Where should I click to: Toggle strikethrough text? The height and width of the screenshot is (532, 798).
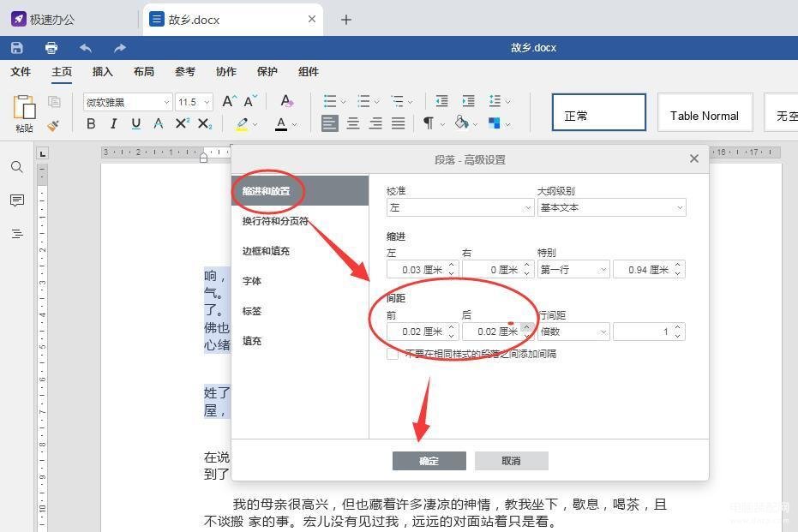pyautogui.click(x=159, y=123)
